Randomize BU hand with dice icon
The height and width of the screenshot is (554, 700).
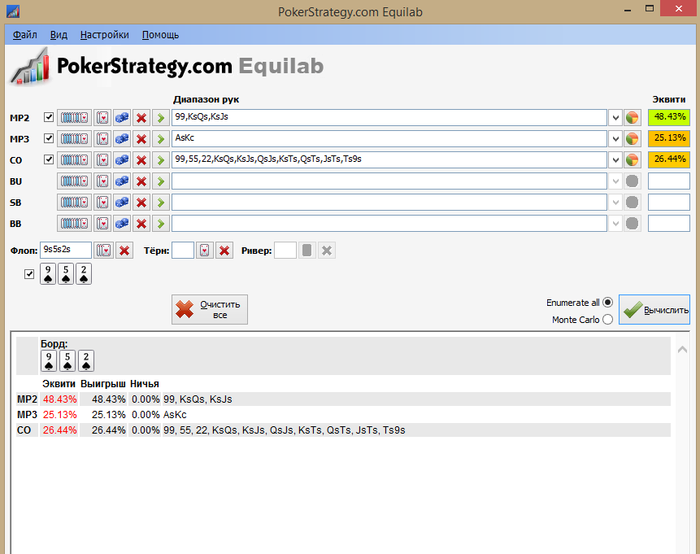point(122,181)
